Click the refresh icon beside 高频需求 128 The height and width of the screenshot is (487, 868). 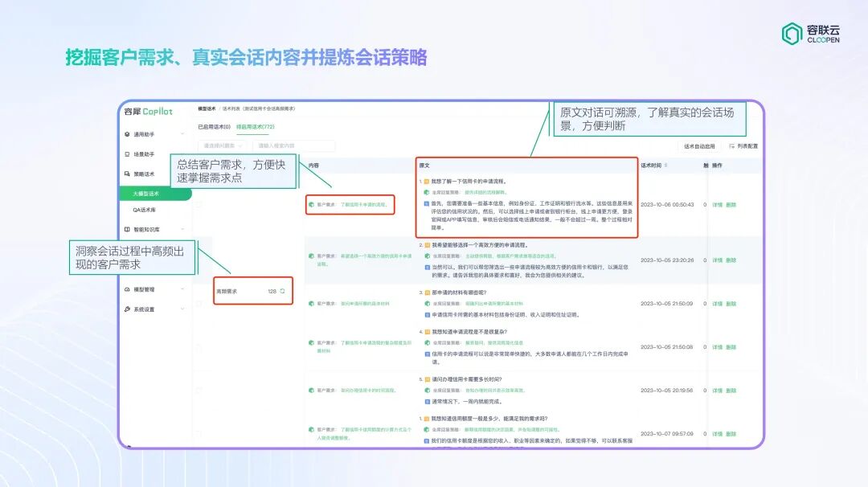pos(281,293)
